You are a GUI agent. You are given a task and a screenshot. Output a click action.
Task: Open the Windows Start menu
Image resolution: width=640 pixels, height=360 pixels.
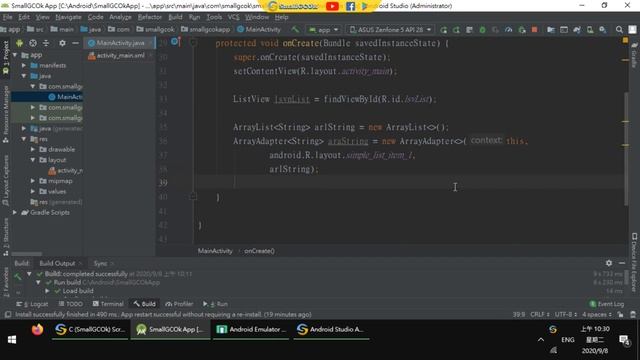(12, 340)
